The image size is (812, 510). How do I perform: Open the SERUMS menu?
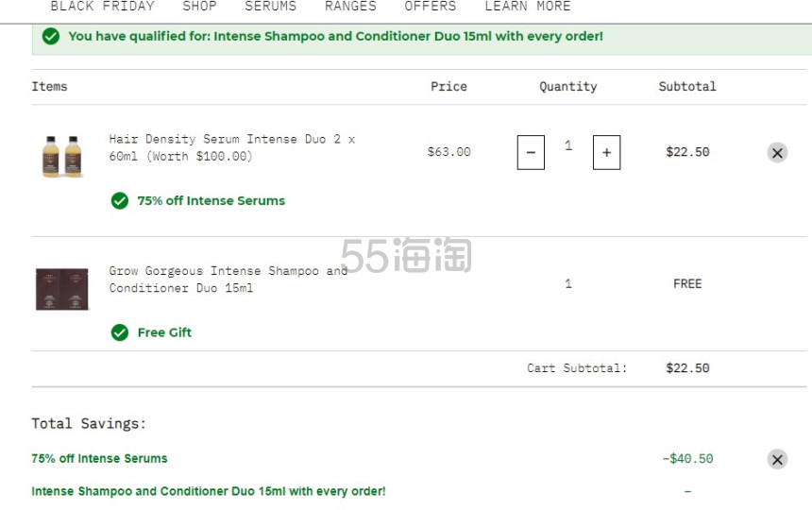point(270,7)
